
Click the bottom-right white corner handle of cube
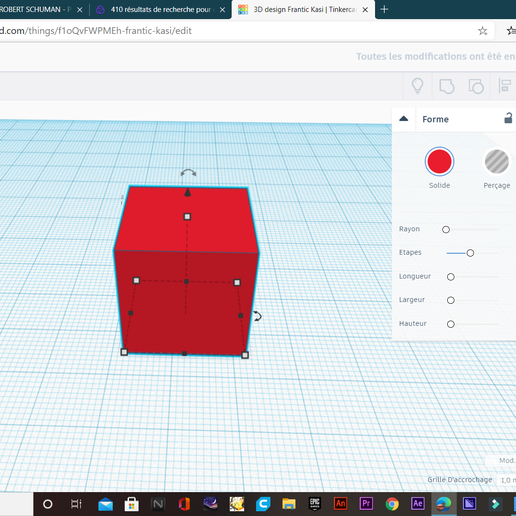coord(245,355)
